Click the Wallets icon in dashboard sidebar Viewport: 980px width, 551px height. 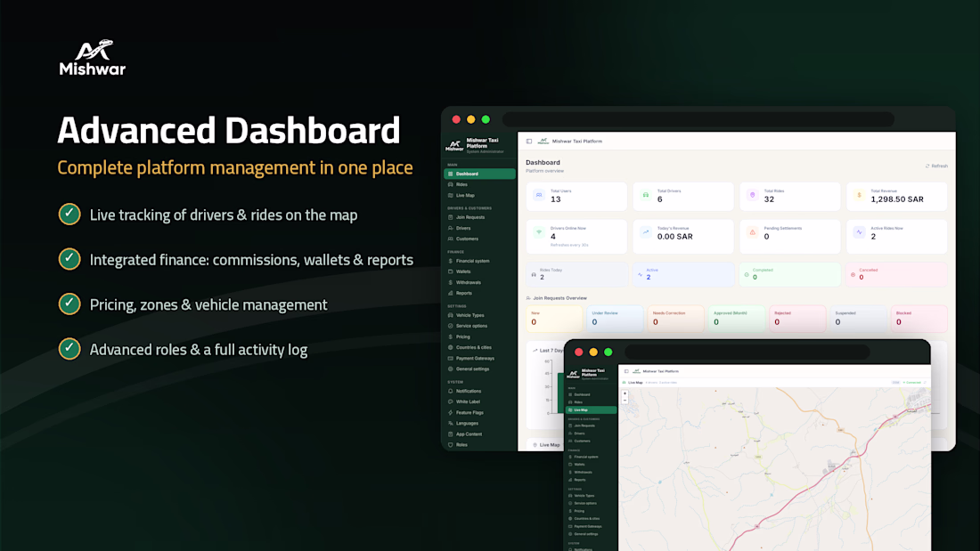coord(451,271)
